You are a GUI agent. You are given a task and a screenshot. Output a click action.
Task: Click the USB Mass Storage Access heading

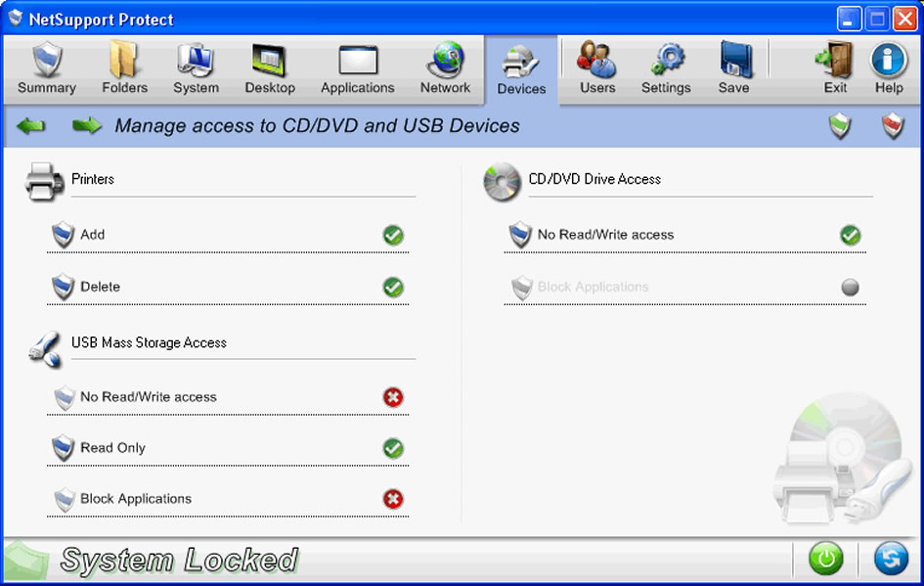click(149, 343)
